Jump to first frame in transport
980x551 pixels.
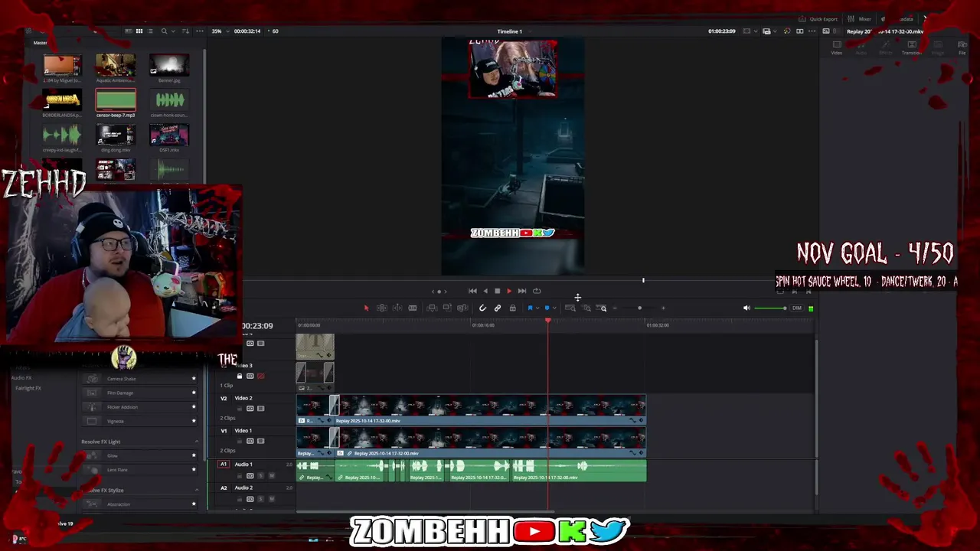[x=472, y=291]
